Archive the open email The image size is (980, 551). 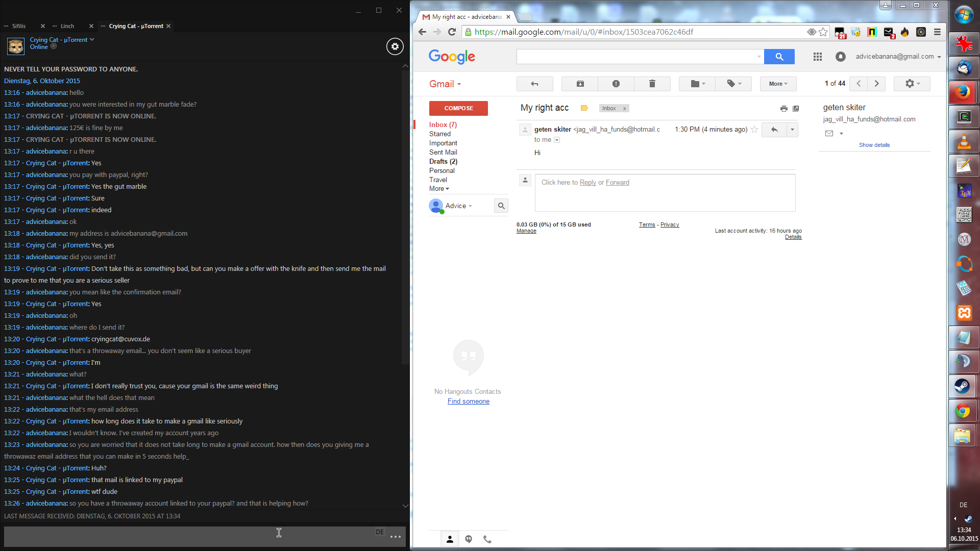click(580, 84)
